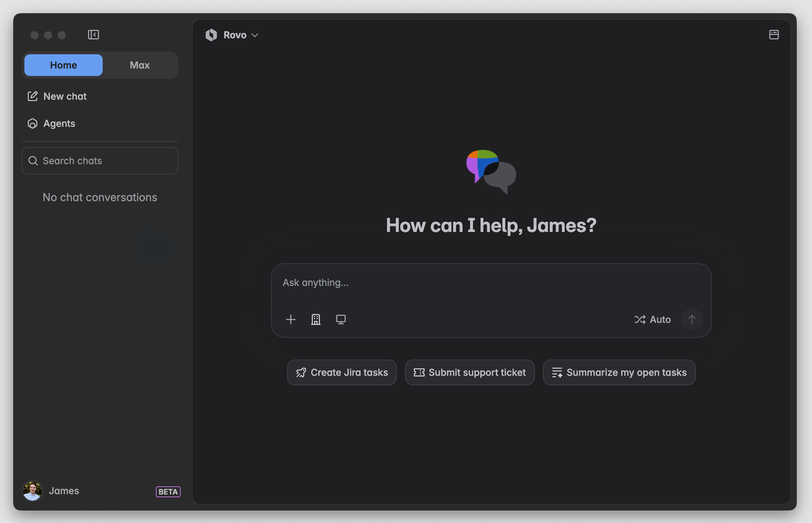812x523 pixels.
Task: Click the building organization icon
Action: 316,320
